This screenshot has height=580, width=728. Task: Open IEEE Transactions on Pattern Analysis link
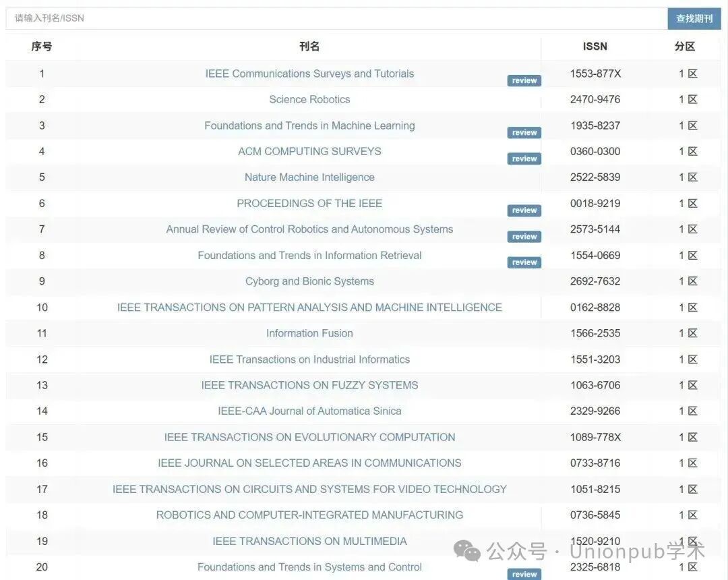(309, 307)
